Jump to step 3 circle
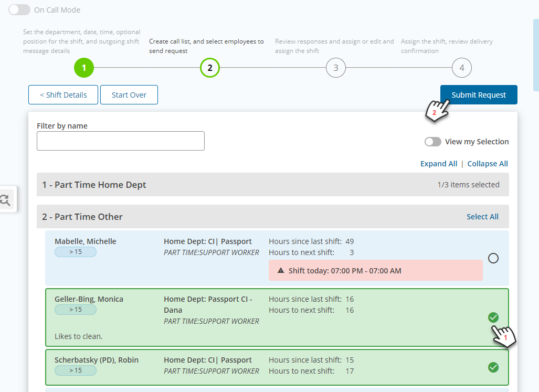This screenshot has width=539, height=392. [336, 68]
